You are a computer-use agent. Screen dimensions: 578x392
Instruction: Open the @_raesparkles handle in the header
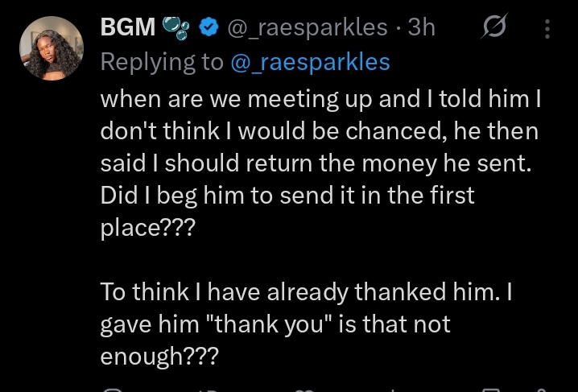coord(309,27)
